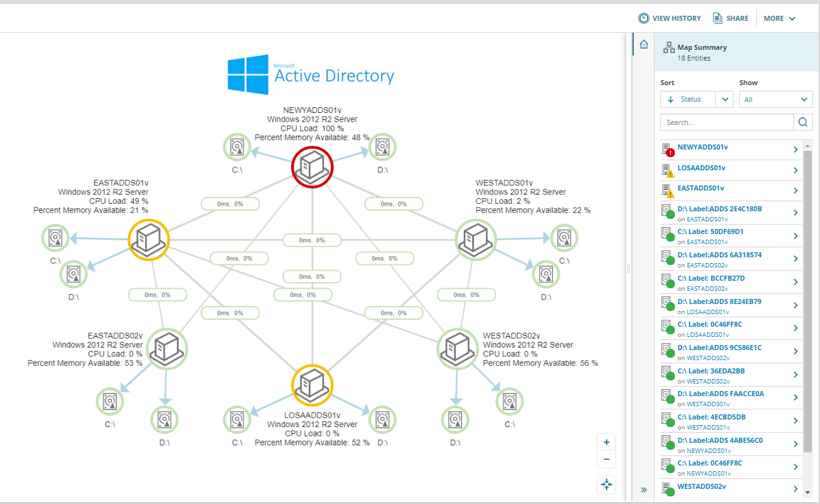Select the EASTADDS01v server node on map
The height and width of the screenshot is (504, 820).
pyautogui.click(x=148, y=240)
